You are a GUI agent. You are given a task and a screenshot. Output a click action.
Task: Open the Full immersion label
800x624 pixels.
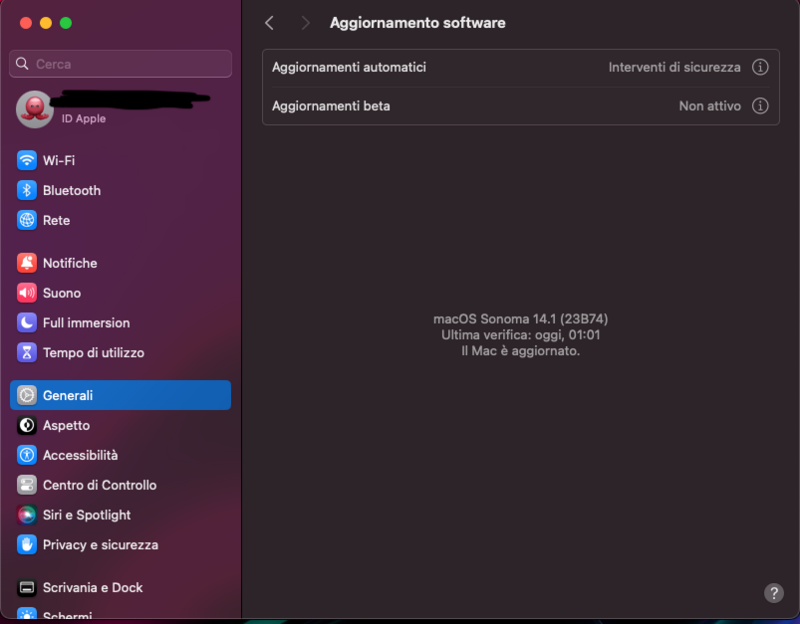(x=86, y=322)
